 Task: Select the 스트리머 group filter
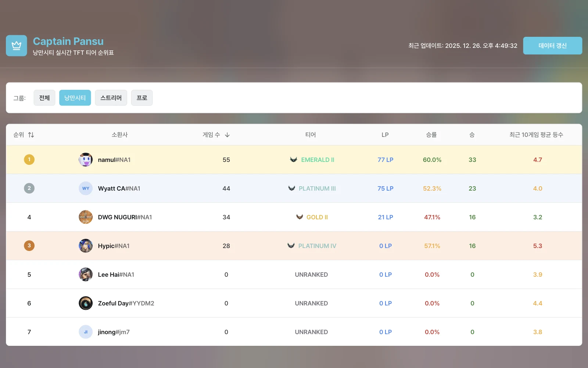click(111, 98)
